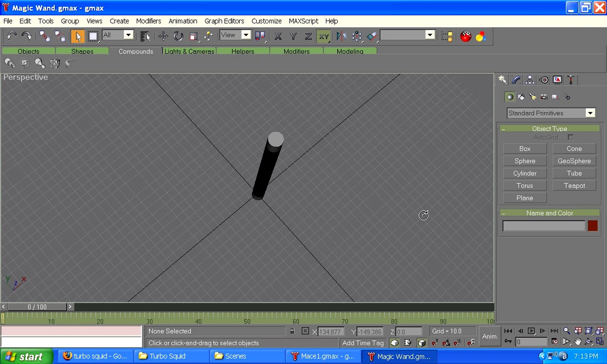Image resolution: width=607 pixels, height=364 pixels.
Task: Toggle the AutoGrid checkbox
Action: [571, 137]
